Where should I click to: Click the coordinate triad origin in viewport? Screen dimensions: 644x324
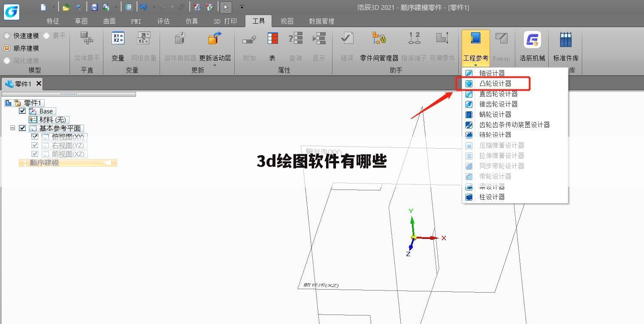[414, 238]
